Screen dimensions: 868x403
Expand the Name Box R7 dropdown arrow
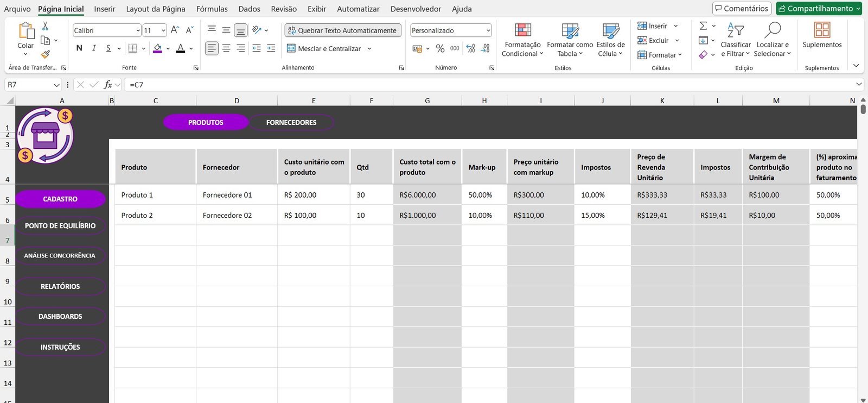[x=56, y=85]
